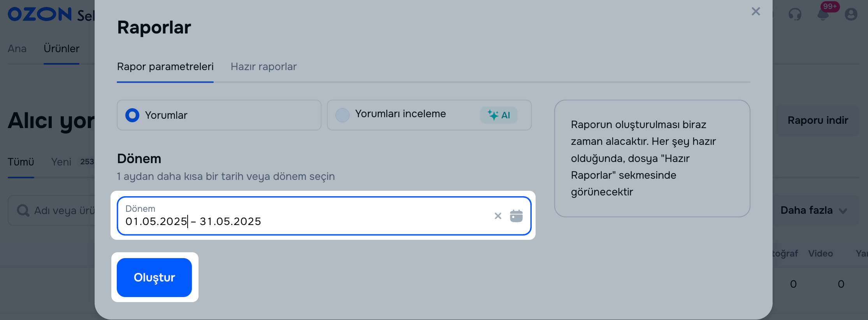
Task: Expand the Daha fazla dropdown
Action: (x=814, y=211)
